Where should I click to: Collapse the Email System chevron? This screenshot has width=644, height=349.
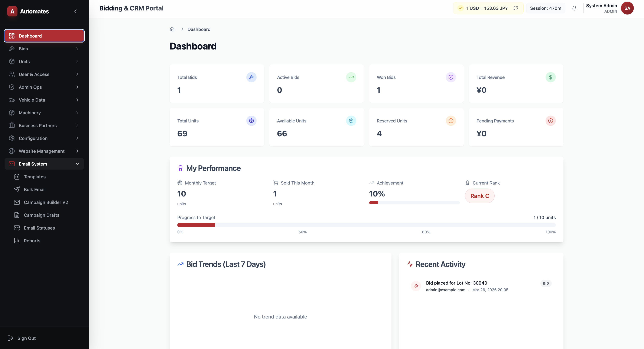[x=77, y=164]
